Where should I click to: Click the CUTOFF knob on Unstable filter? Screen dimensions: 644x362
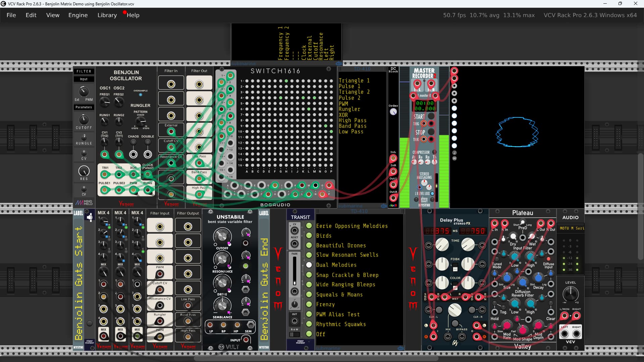(x=222, y=236)
